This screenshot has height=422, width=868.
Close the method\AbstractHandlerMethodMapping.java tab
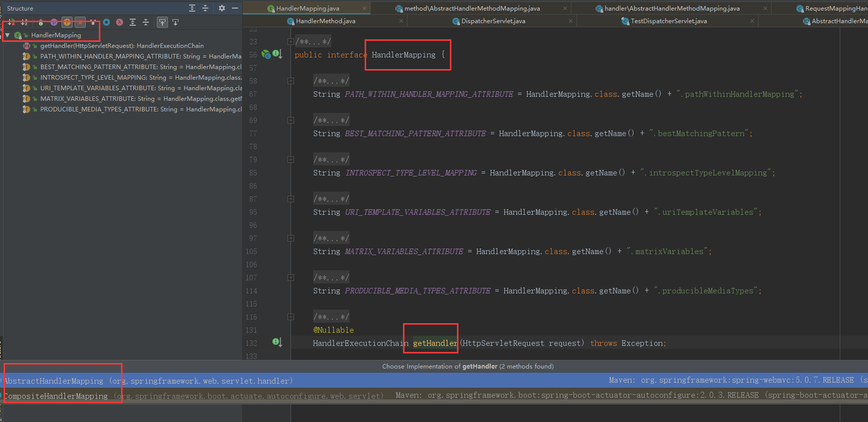pos(565,9)
